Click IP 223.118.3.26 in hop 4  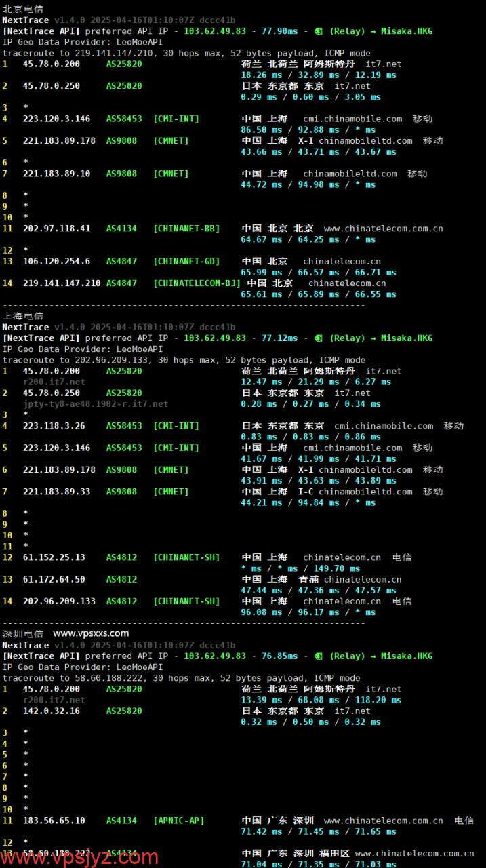point(54,426)
